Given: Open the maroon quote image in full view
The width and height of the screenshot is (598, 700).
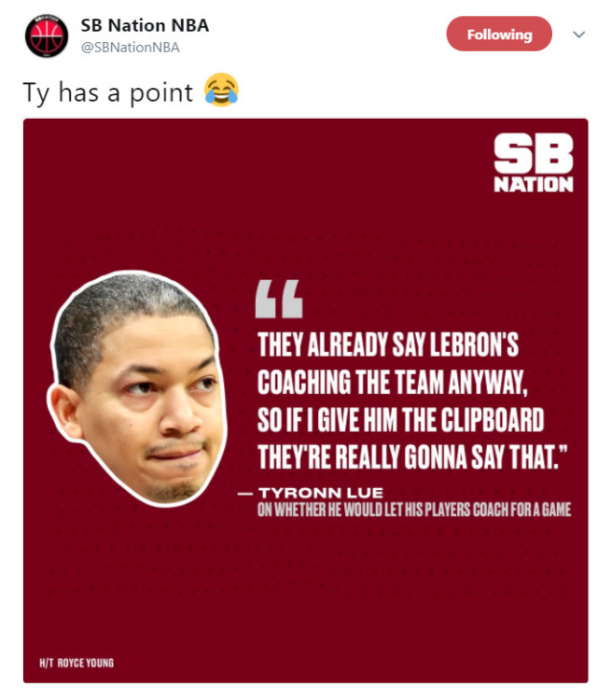Looking at the screenshot, I should click(x=306, y=400).
